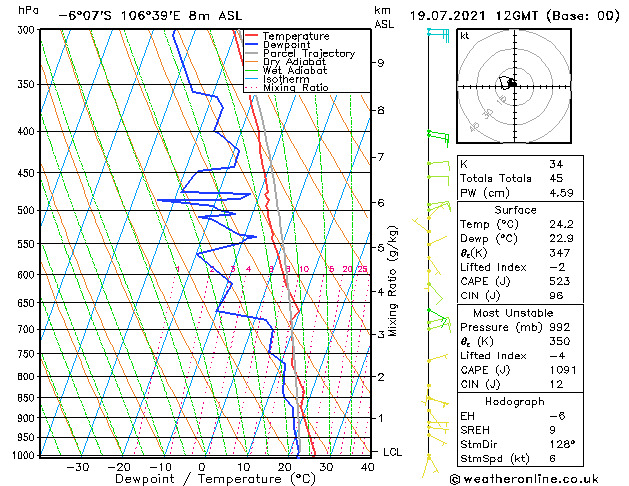Click the surface theta-e value 347

[559, 253]
